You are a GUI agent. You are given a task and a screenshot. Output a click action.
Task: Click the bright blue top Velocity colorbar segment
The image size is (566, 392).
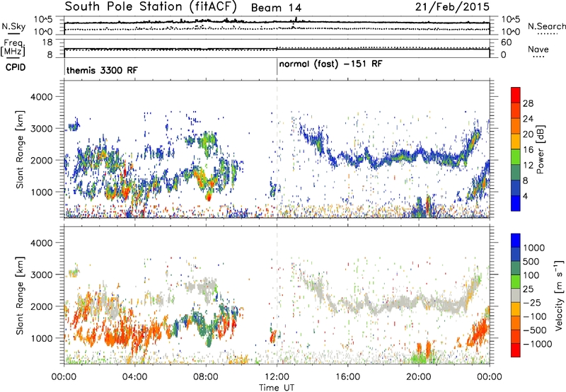(516, 241)
